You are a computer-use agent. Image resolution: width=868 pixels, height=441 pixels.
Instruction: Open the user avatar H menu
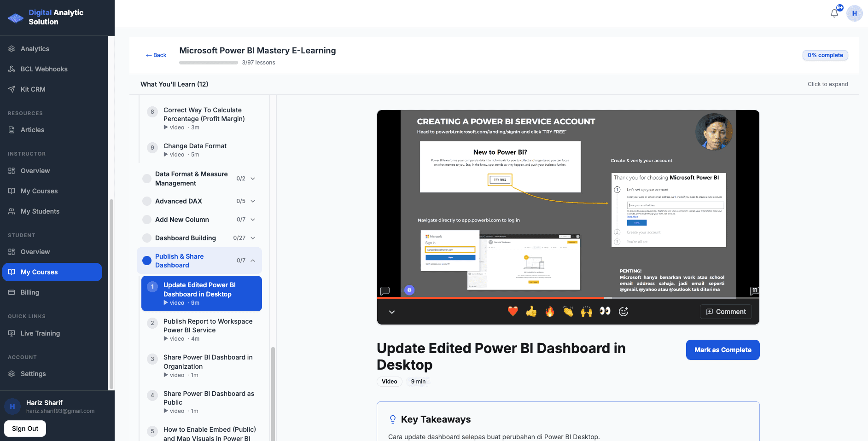(x=854, y=13)
